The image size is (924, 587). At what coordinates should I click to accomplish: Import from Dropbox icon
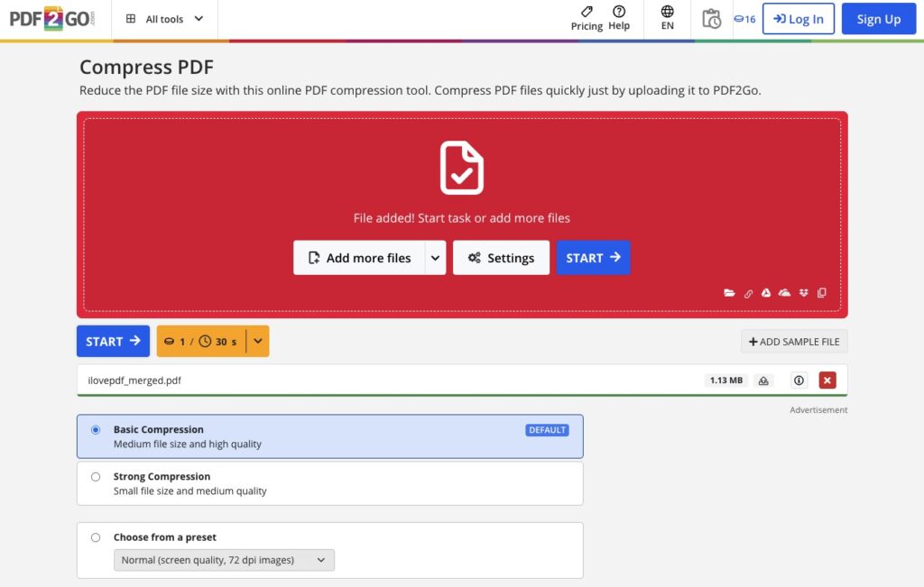(803, 293)
